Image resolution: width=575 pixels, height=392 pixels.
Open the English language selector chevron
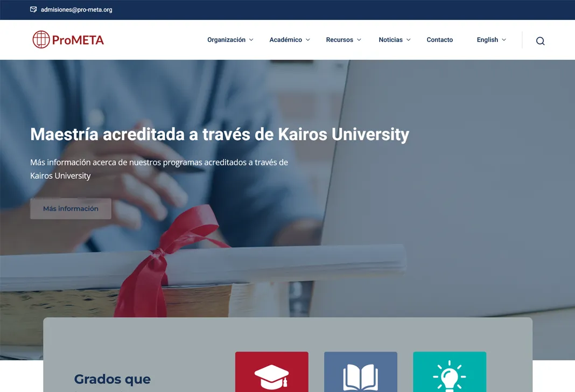[504, 40]
